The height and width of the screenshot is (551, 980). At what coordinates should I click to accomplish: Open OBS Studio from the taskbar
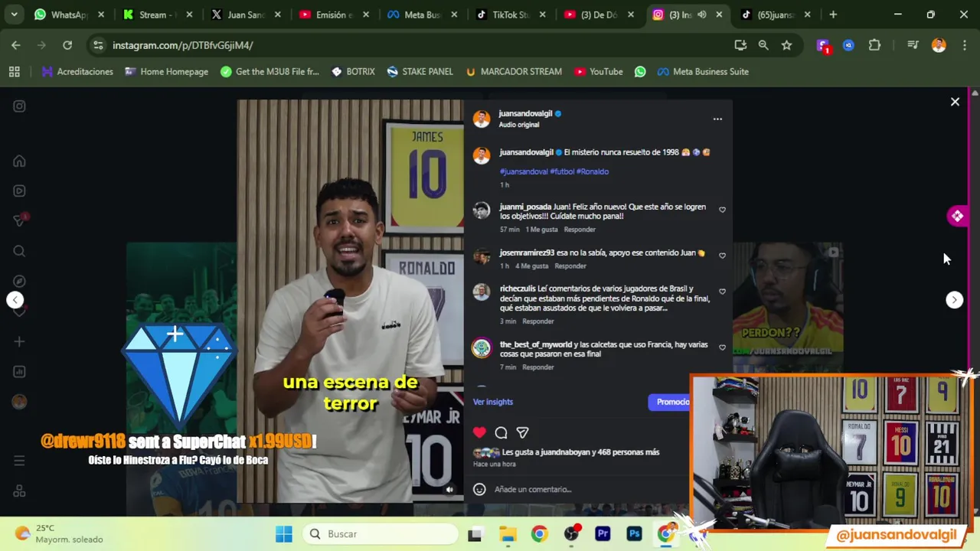(571, 534)
